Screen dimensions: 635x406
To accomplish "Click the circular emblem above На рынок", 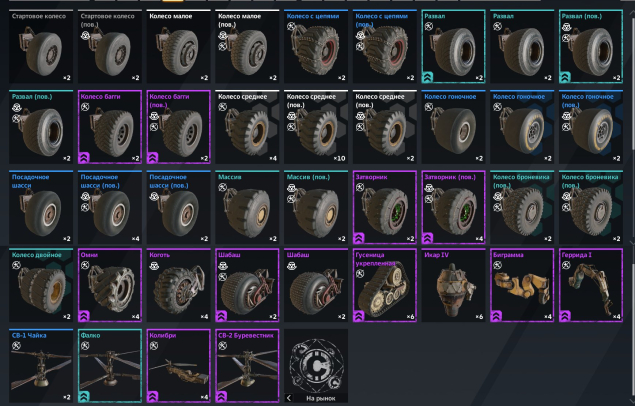I will click(x=316, y=365).
